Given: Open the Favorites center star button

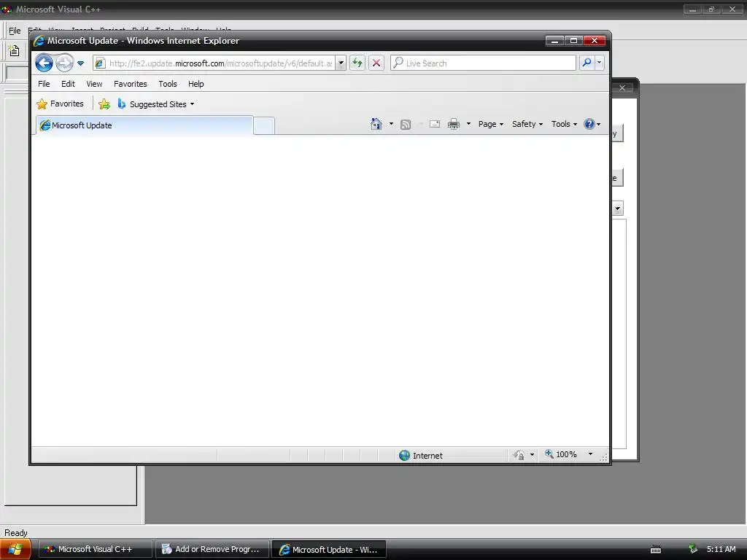Looking at the screenshot, I should tap(60, 104).
